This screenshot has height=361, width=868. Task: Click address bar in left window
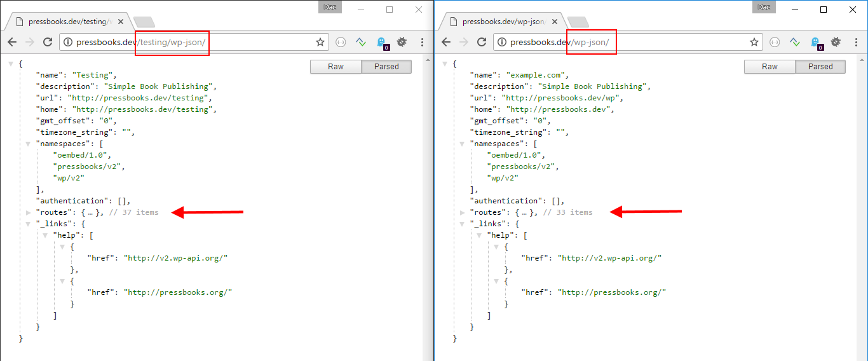point(194,42)
